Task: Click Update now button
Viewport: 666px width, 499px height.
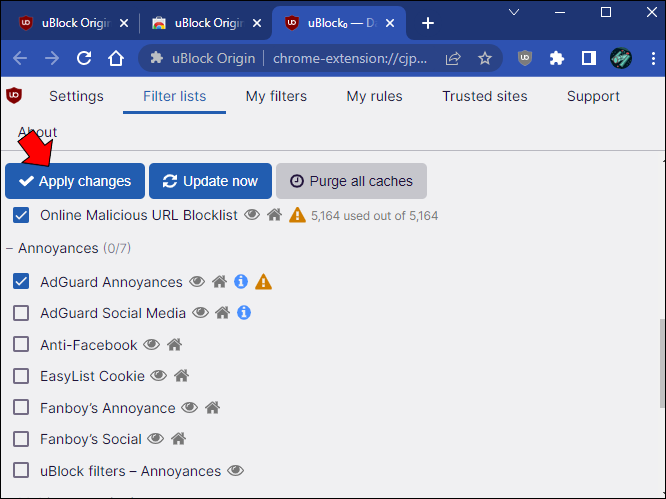Action: [210, 181]
